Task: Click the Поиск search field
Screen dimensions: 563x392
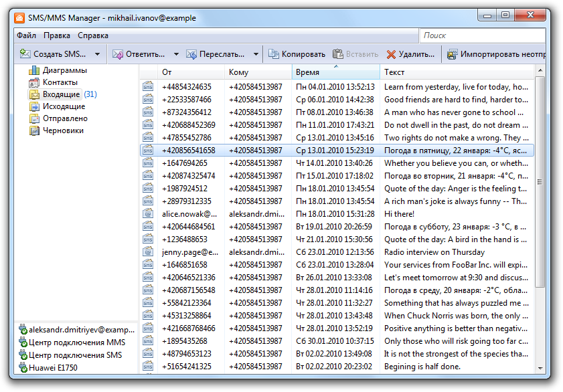Action: click(482, 35)
